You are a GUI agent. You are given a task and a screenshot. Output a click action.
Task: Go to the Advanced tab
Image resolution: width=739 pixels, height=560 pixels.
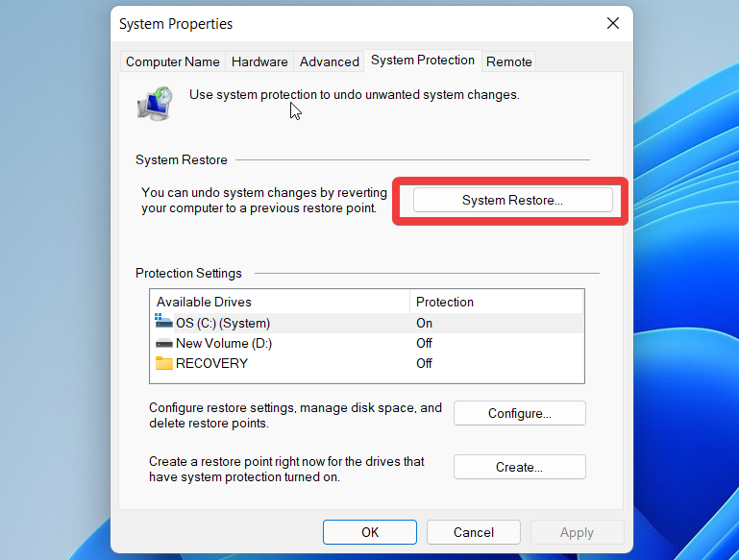click(329, 61)
